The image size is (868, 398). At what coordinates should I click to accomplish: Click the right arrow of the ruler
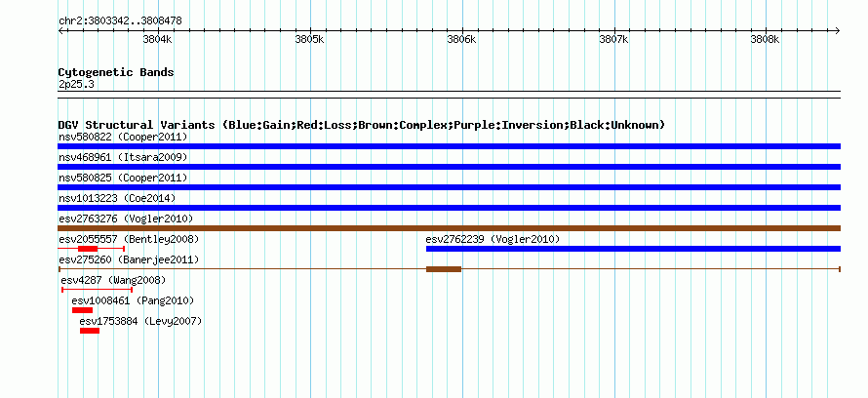tap(838, 30)
